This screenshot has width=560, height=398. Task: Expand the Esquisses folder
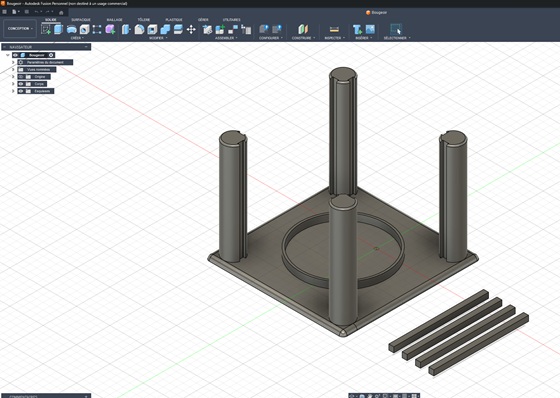(x=13, y=91)
